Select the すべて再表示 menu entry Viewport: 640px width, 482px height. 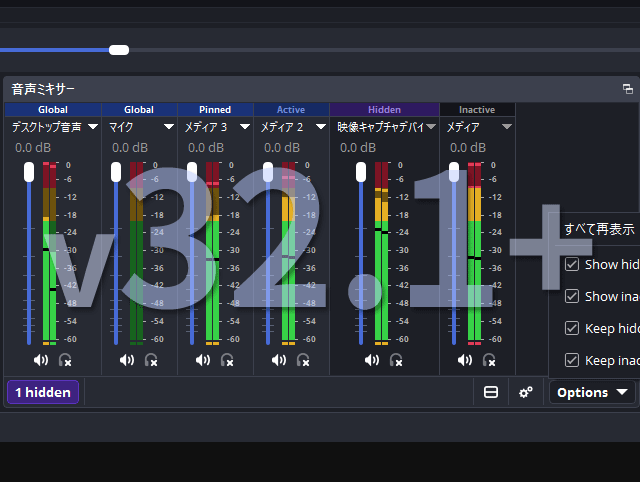[x=599, y=229]
